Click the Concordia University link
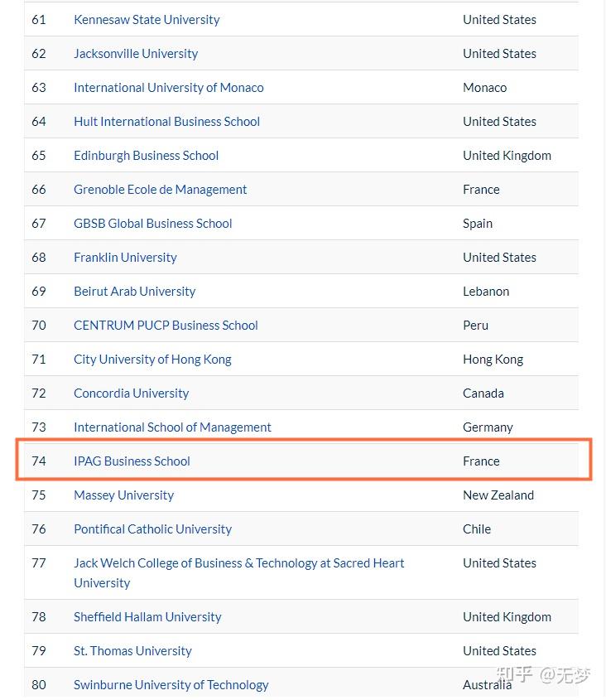 [131, 393]
